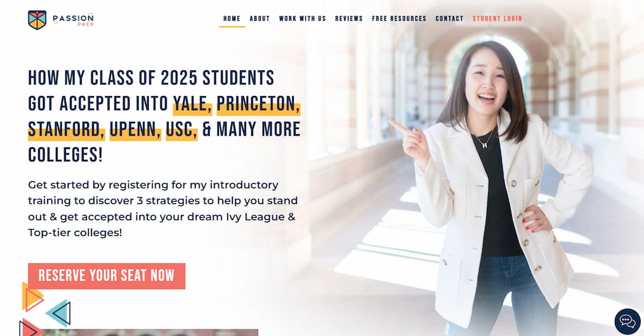Click the highlighted Yale text in headline
This screenshot has height=336, width=644.
tap(193, 104)
